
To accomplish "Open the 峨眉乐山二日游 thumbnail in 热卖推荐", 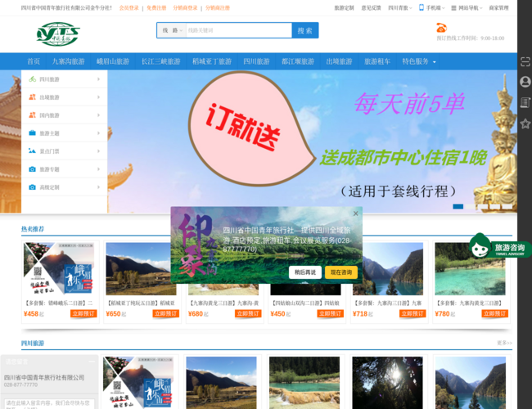I will coord(59,268).
